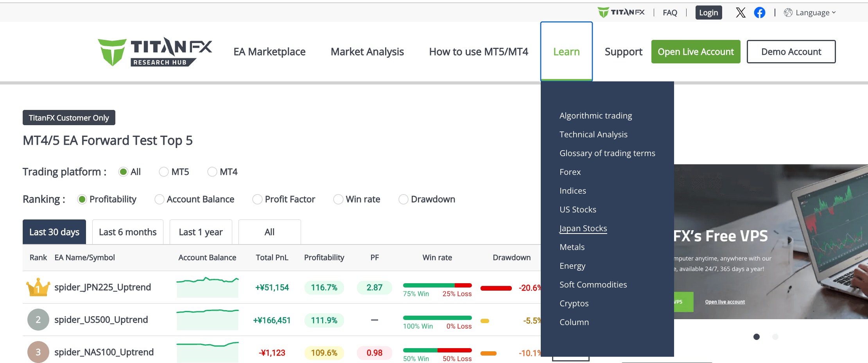The image size is (868, 363).
Task: Open the Facebook page icon
Action: 759,13
